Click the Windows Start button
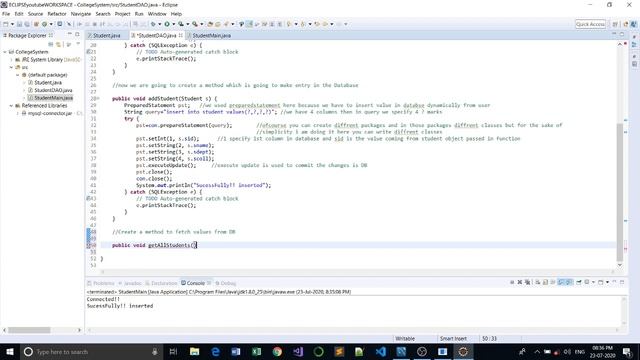Screen dimensions: 640x360 [9, 351]
